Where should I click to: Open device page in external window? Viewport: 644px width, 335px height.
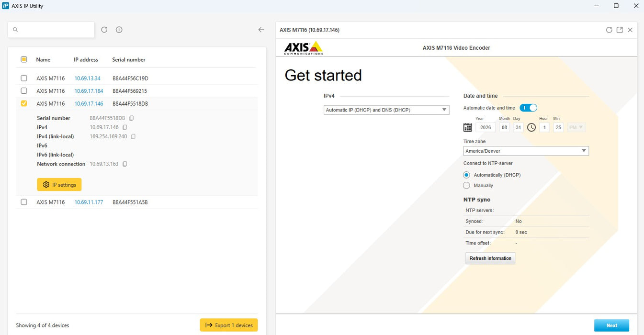pos(620,30)
